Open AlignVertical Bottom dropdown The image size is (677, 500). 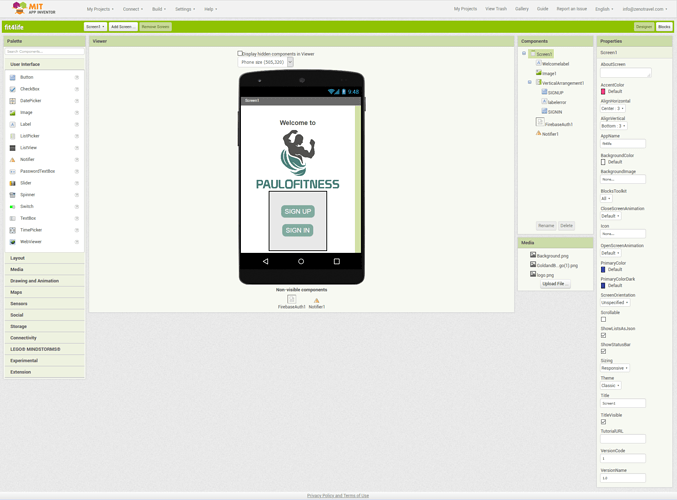coord(614,126)
